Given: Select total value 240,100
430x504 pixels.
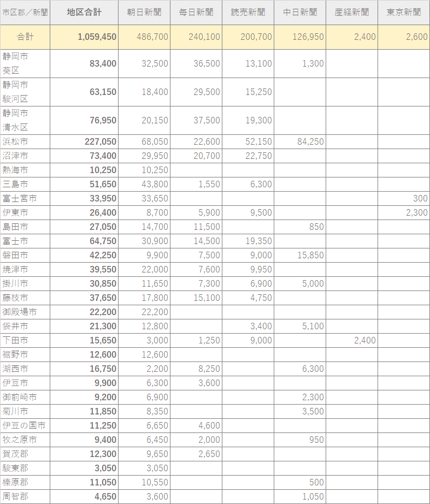Looking at the screenshot, I should click(x=196, y=37).
